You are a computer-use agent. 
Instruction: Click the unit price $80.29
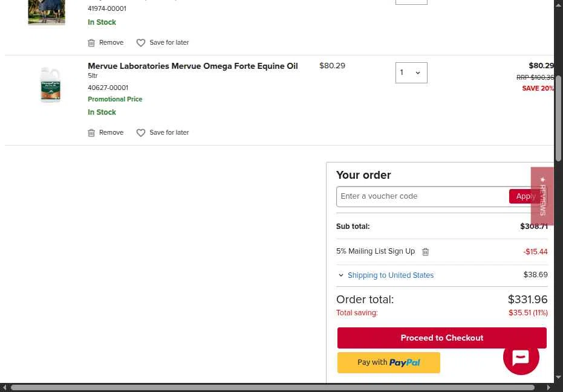(332, 66)
